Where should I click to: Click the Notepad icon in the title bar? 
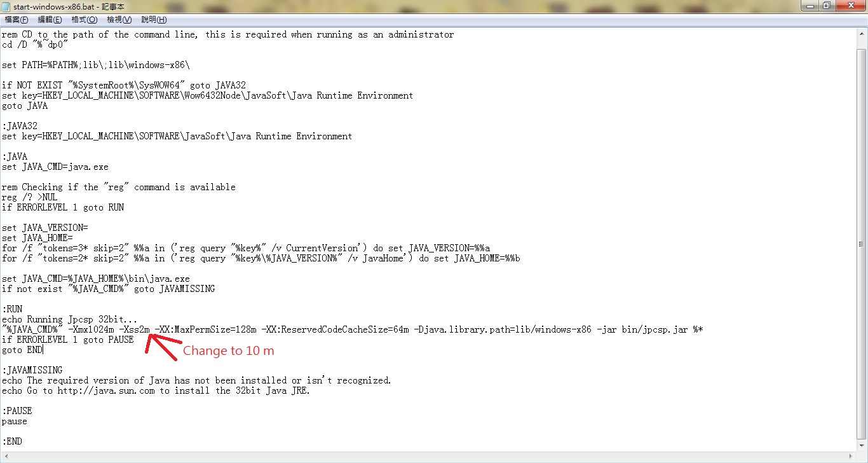point(6,6)
